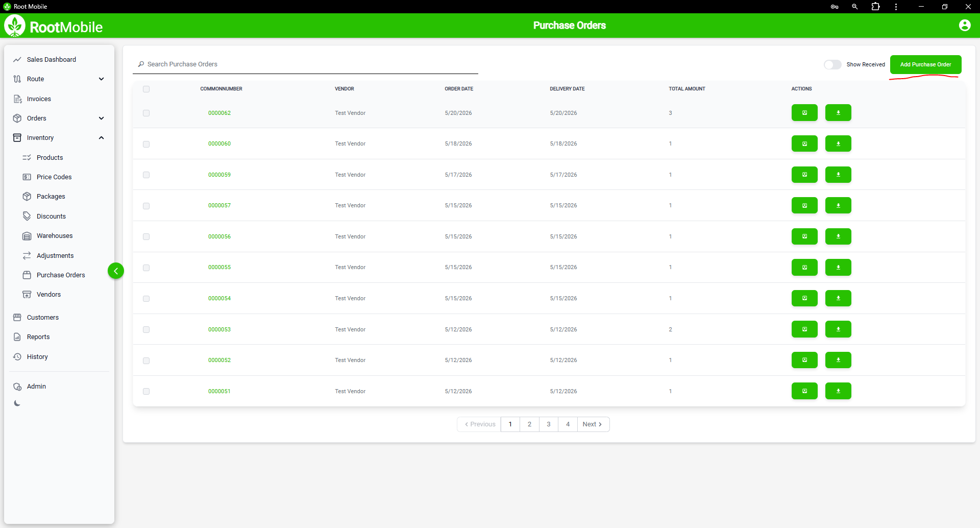Screen dimensions: 980x528
Task: Open purchase order 0000054 link
Action: click(x=219, y=298)
